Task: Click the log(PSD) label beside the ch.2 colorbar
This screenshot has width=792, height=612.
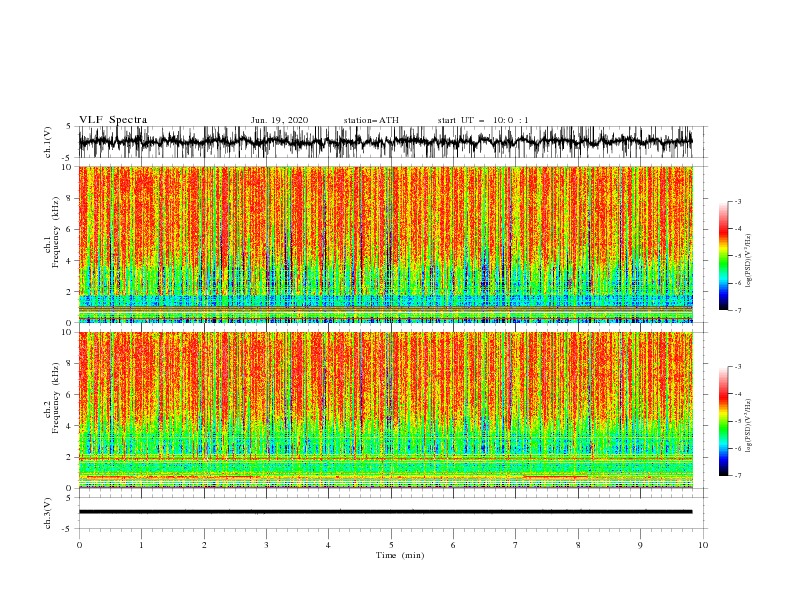Action: [x=749, y=425]
